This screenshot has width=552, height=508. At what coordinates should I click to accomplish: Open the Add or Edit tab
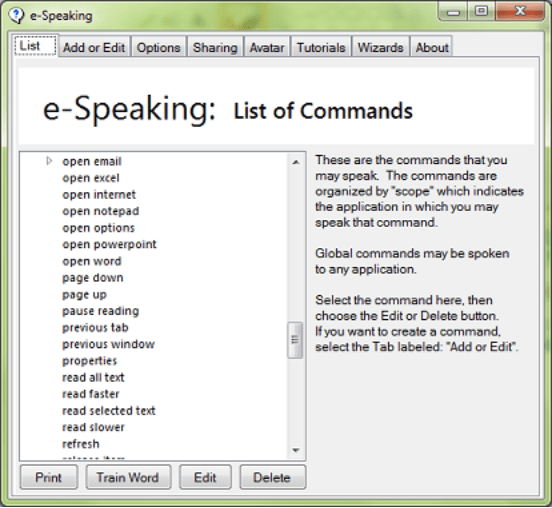coord(94,47)
